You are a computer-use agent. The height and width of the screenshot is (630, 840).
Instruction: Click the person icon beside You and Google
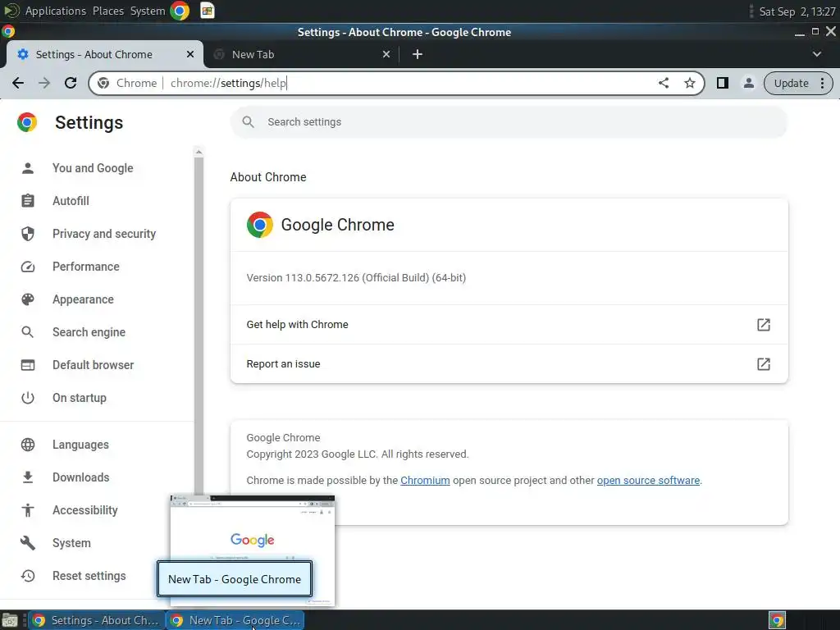tap(28, 168)
